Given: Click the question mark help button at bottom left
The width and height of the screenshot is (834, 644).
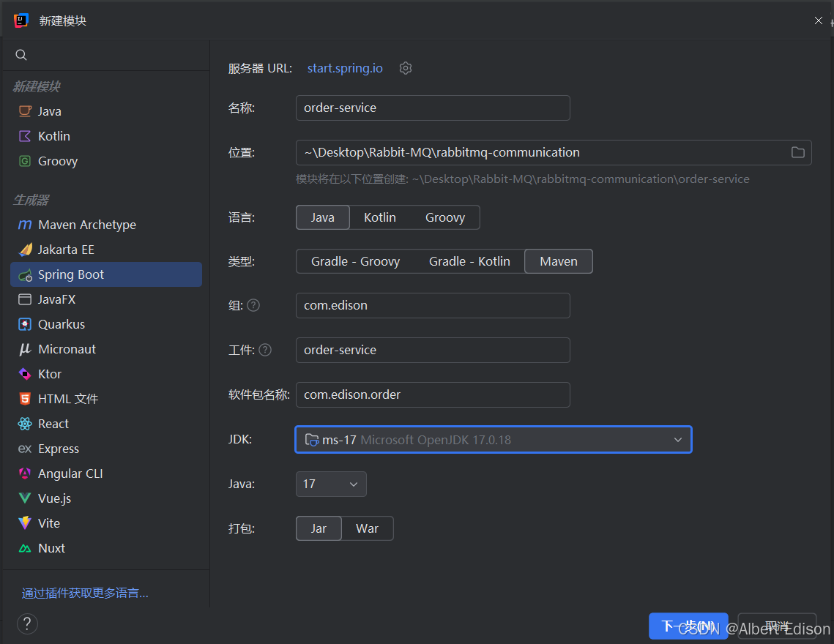Looking at the screenshot, I should click(27, 624).
